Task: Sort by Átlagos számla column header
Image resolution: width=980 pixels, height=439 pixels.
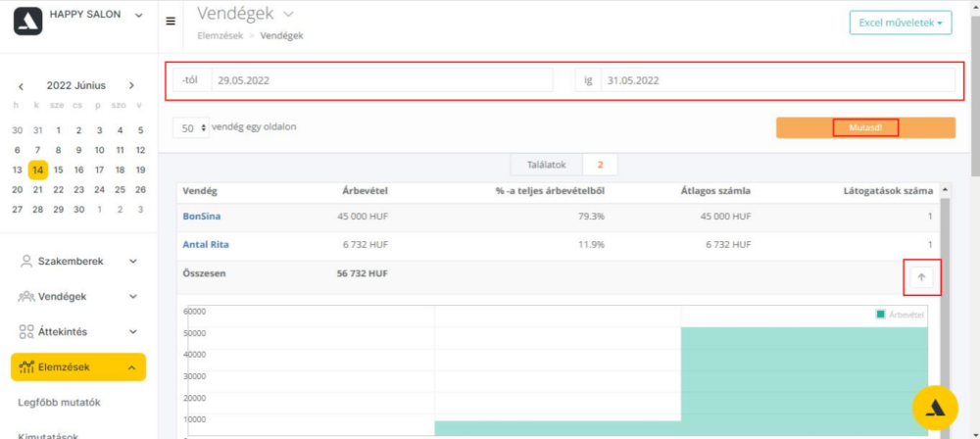Action: pyautogui.click(x=715, y=191)
